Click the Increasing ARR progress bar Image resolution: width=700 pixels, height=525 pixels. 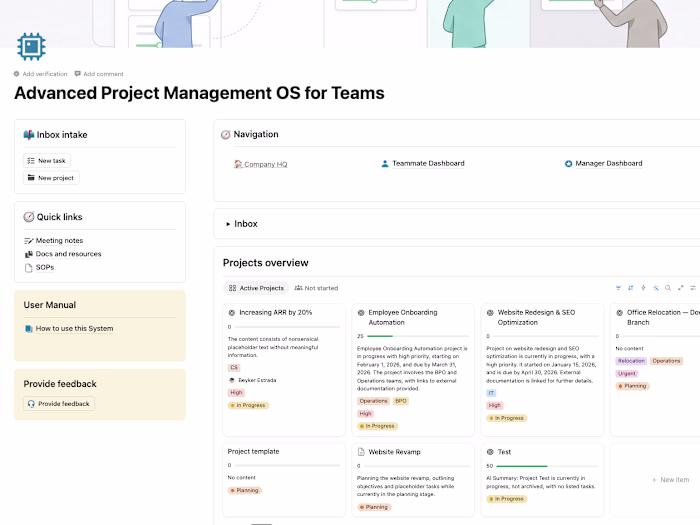[288, 327]
